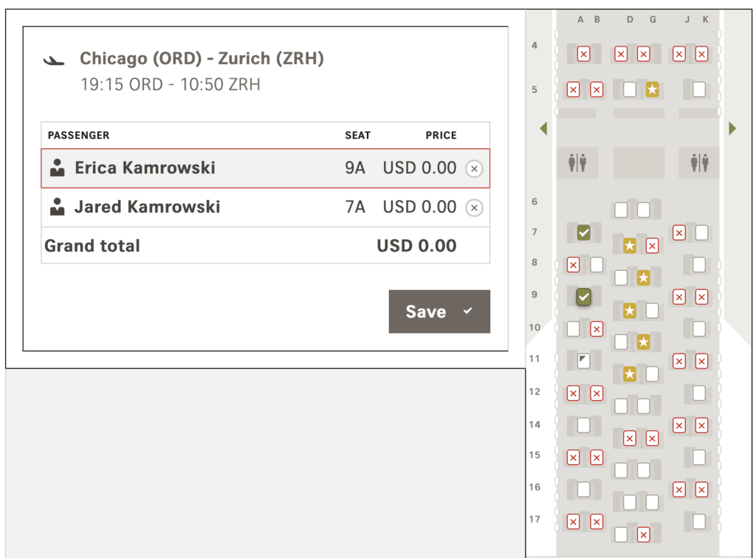Click the Save button
The height and width of the screenshot is (558, 756).
[x=439, y=311]
